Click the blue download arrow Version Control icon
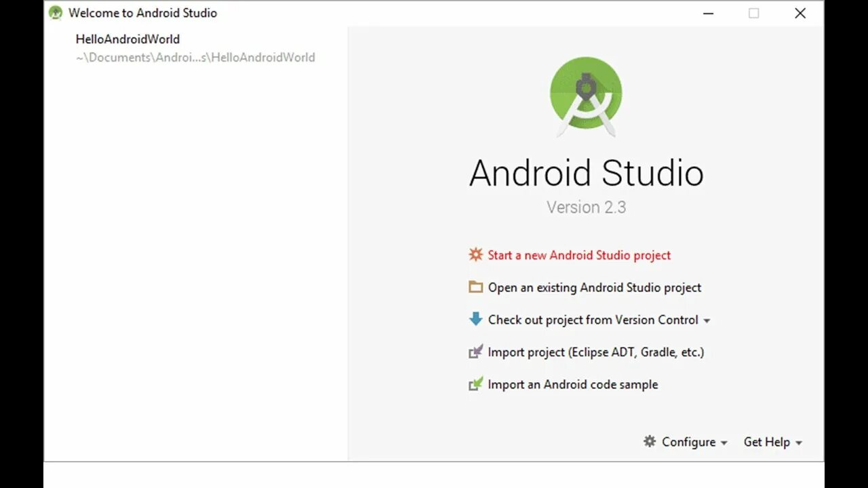The width and height of the screenshot is (868, 488). [475, 319]
